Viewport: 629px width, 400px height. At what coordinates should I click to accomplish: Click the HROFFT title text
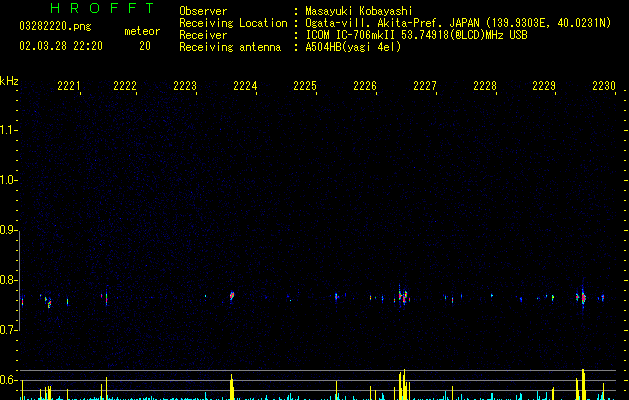pyautogui.click(x=102, y=8)
